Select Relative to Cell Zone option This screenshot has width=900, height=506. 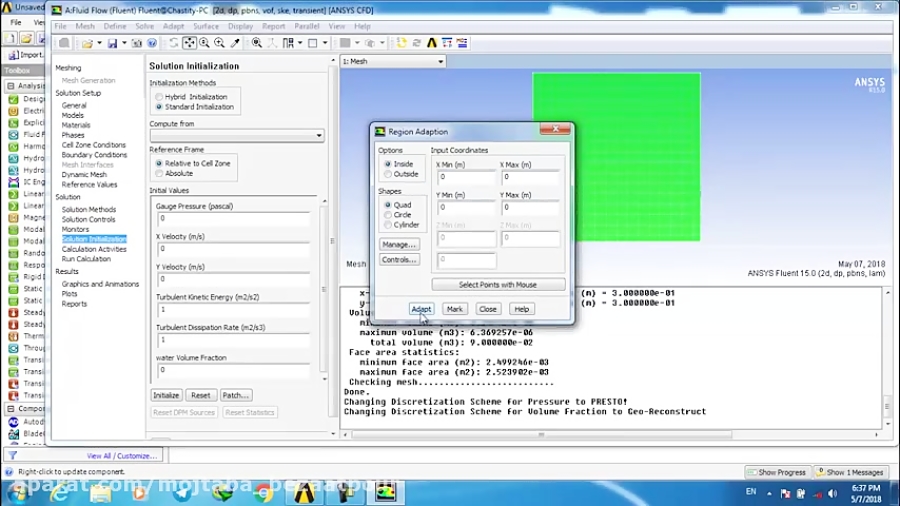(x=159, y=164)
